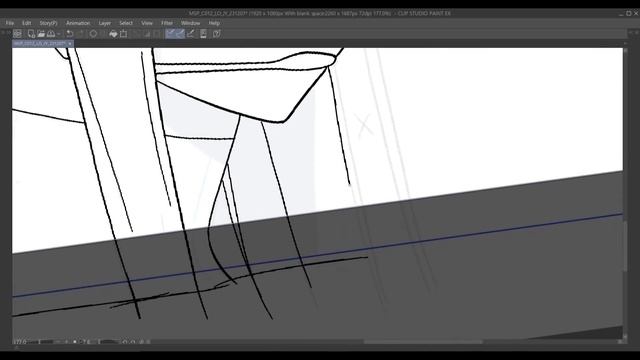Open the File menu

click(x=10, y=23)
